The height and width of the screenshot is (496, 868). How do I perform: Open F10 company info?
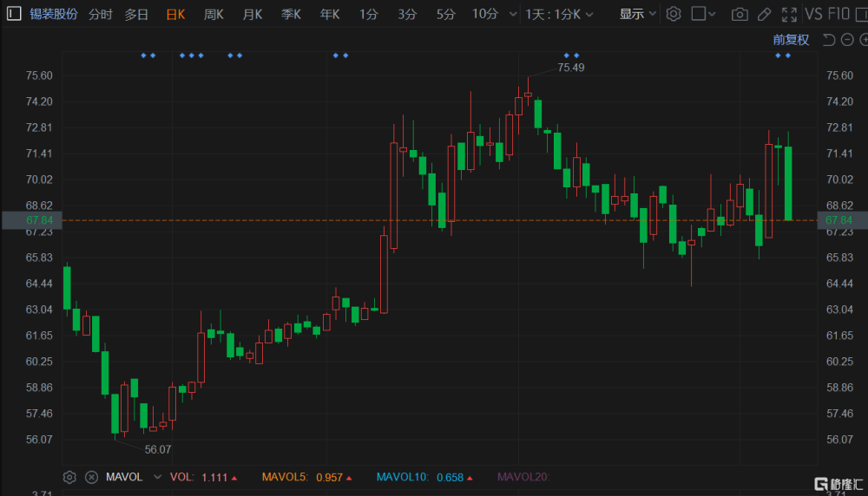click(x=839, y=14)
